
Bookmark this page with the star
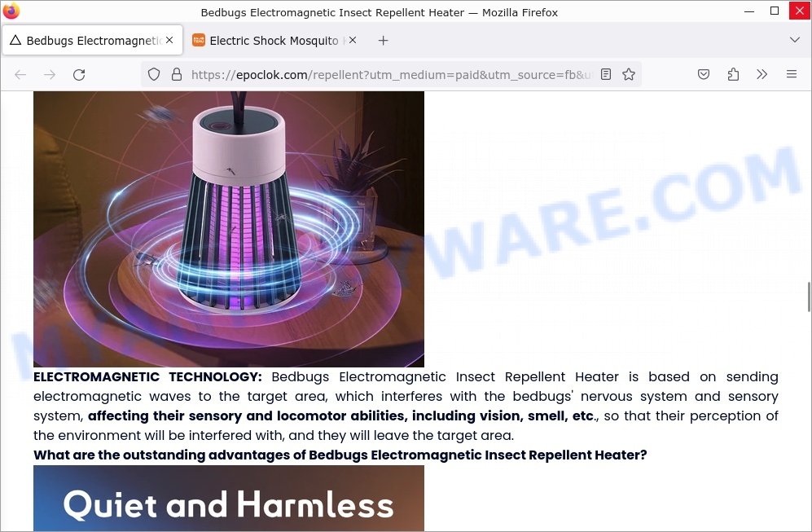[x=629, y=74]
